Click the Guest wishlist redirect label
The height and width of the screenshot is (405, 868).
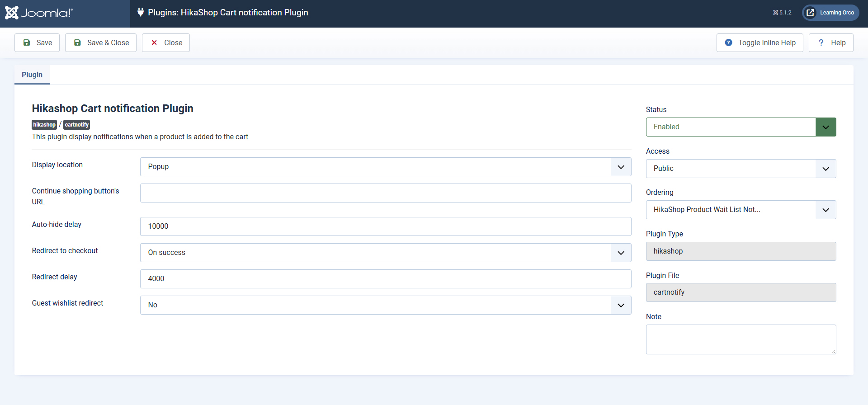67,303
